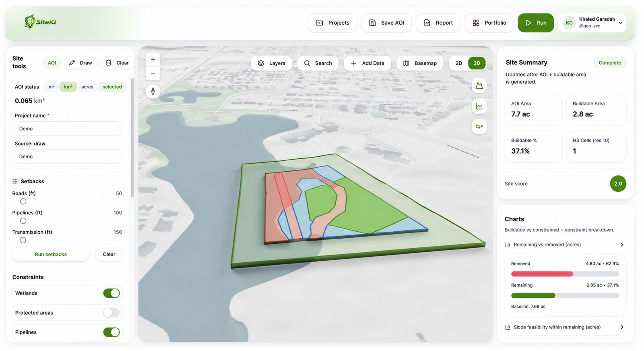The height and width of the screenshot is (351, 644).
Task: Expand Slope feasibility chart chevron
Action: click(x=622, y=327)
